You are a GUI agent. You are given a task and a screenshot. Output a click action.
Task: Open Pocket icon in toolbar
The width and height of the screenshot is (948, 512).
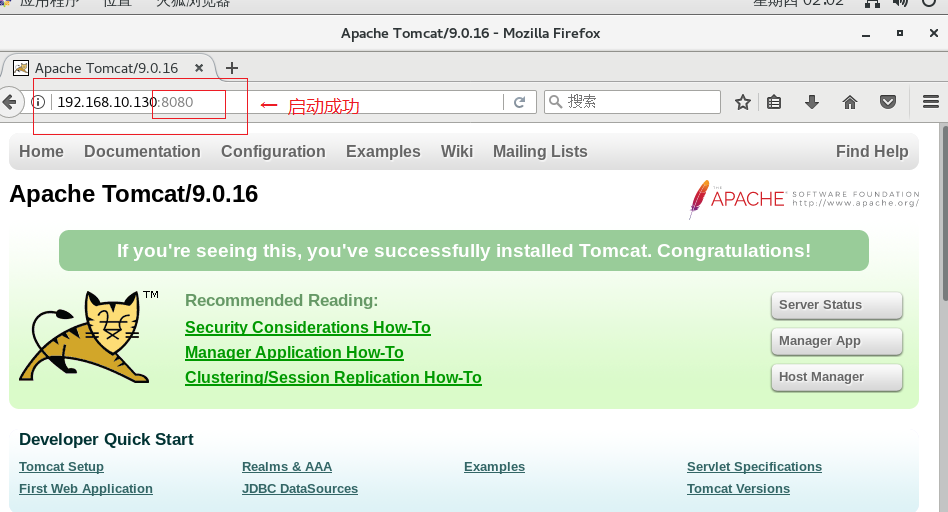pos(888,102)
